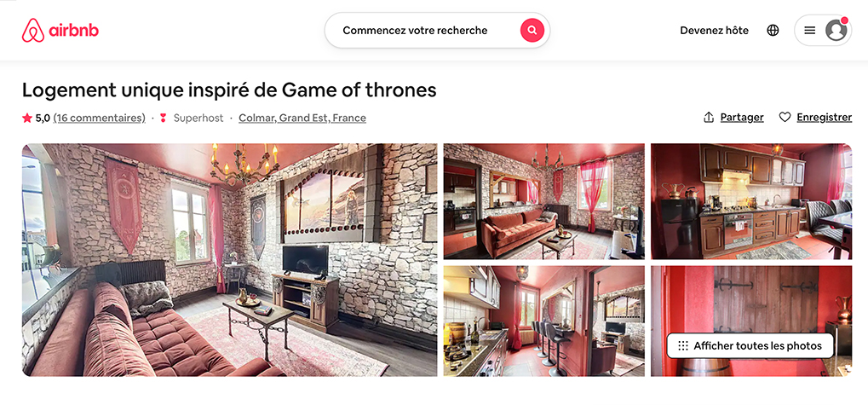Screen dimensions: 868x405
Task: Open the hamburger menu icon
Action: coord(810,31)
